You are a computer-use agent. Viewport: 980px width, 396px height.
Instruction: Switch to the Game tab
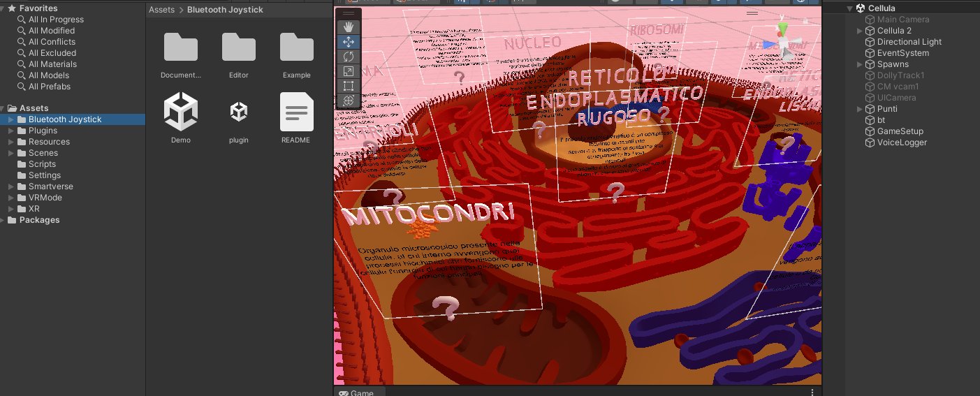click(356, 393)
